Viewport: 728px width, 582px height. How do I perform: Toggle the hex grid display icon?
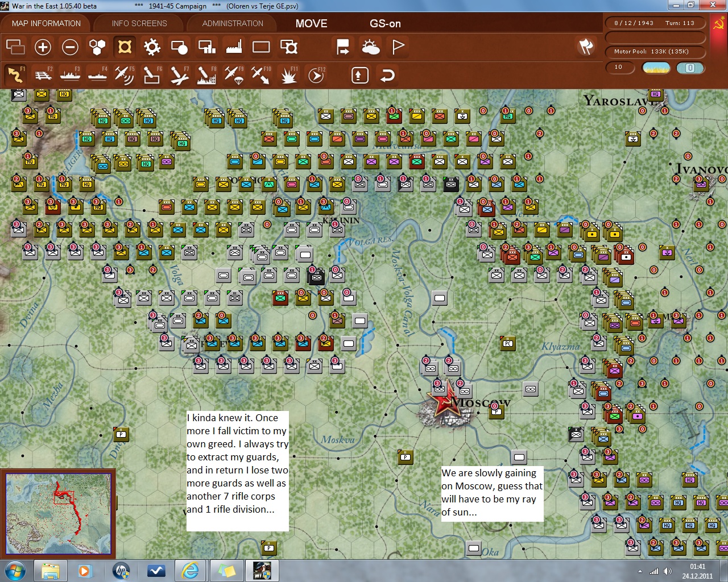[x=97, y=47]
